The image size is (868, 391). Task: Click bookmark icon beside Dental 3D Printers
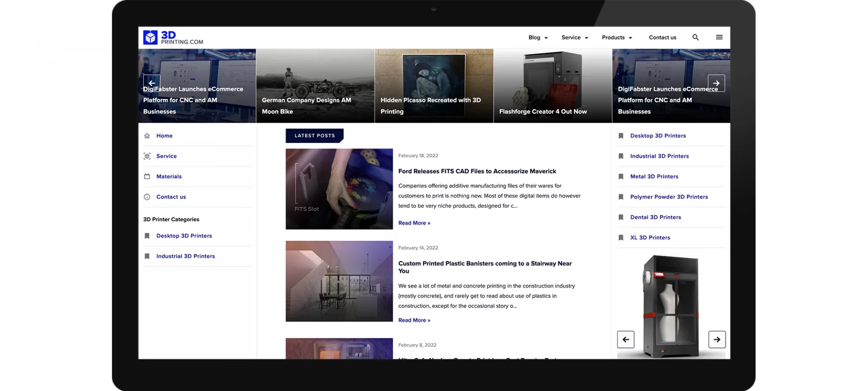tap(621, 217)
